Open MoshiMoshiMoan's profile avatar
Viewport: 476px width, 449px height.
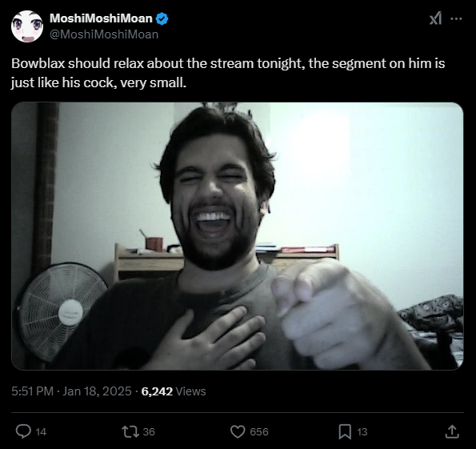click(27, 26)
